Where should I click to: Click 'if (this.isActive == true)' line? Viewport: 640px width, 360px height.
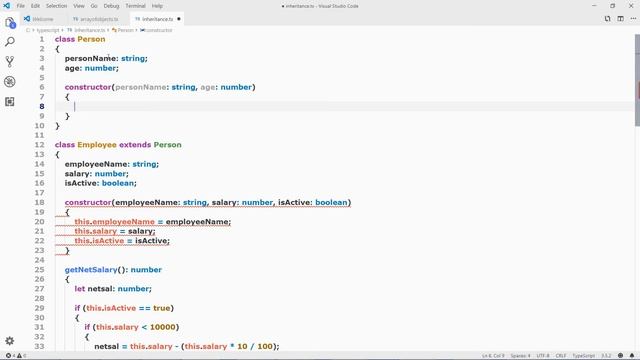pyautogui.click(x=124, y=308)
